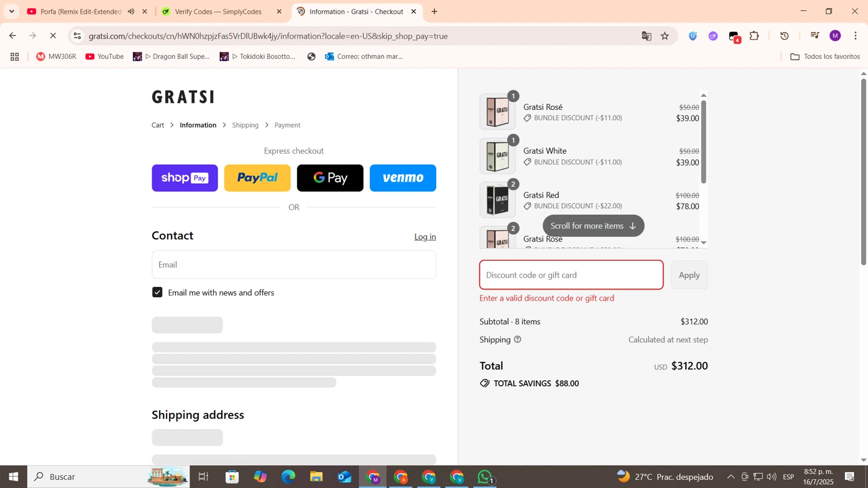Click the translate page icon
This screenshot has width=868, height=488.
(646, 36)
